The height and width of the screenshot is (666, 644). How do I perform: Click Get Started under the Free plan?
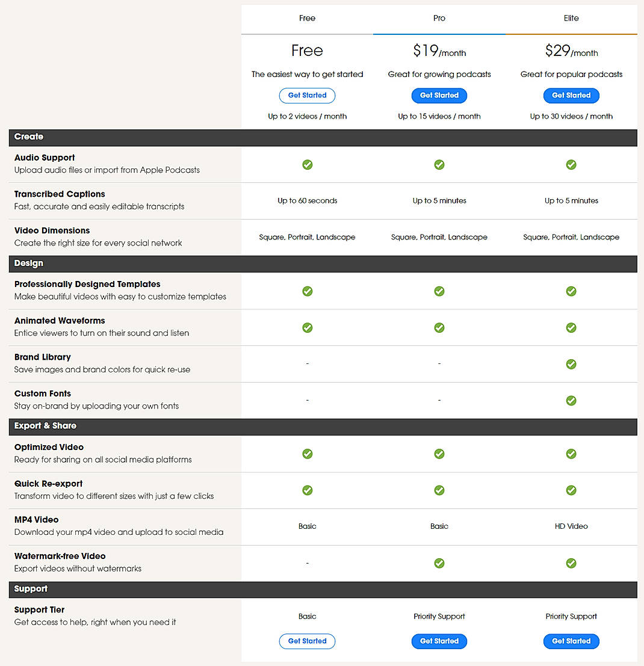307,95
